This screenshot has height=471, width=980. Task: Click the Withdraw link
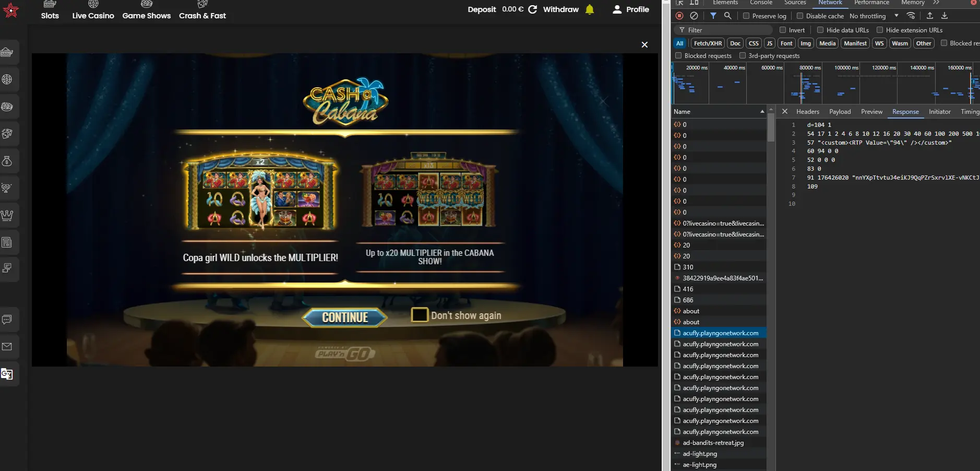561,9
